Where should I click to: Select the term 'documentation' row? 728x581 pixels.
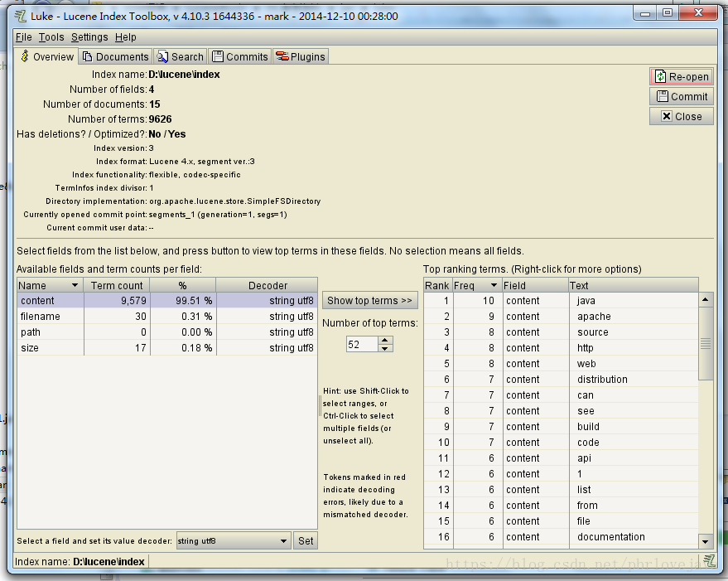[561, 537]
